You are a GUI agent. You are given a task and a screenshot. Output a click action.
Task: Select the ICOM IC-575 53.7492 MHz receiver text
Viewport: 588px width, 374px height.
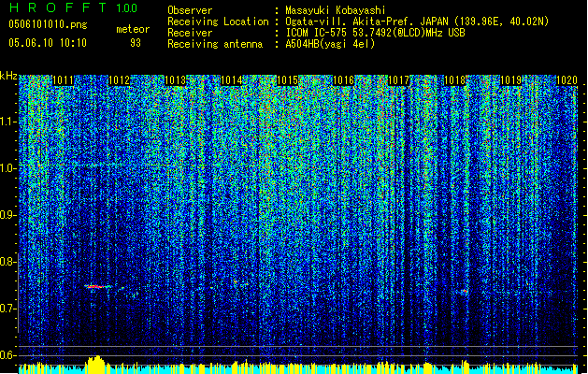point(375,33)
